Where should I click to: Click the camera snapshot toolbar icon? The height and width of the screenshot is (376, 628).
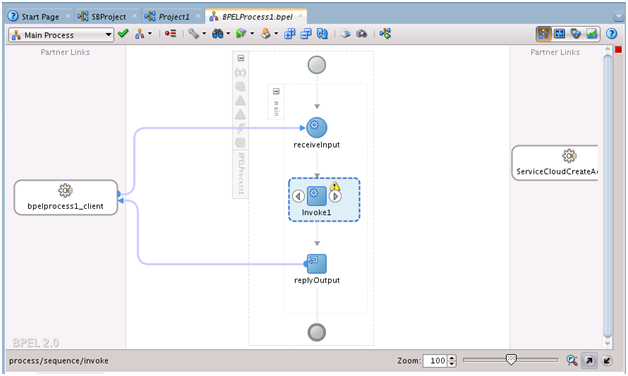click(x=362, y=34)
